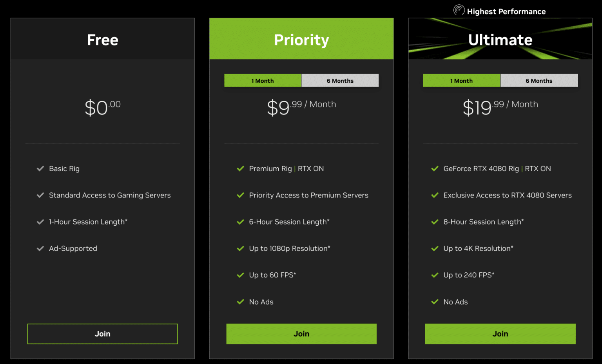Click the checkmark beside Up to 60 FPS
This screenshot has height=364, width=602.
(x=240, y=275)
